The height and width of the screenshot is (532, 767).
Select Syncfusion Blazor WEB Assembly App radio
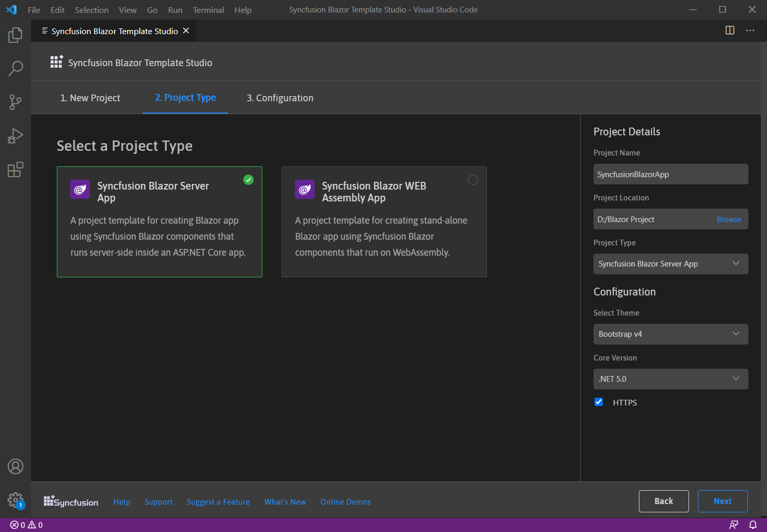point(473,180)
